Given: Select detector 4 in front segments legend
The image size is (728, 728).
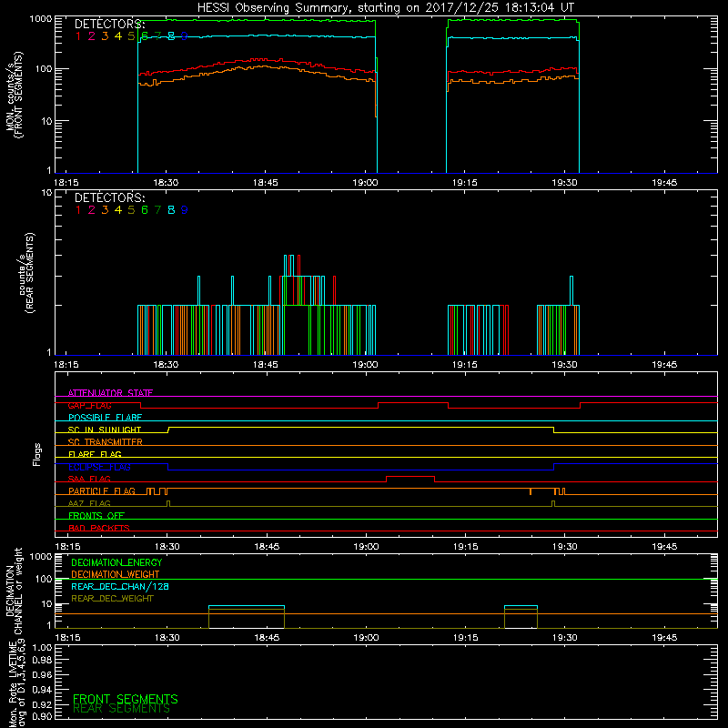Looking at the screenshot, I should tap(118, 36).
